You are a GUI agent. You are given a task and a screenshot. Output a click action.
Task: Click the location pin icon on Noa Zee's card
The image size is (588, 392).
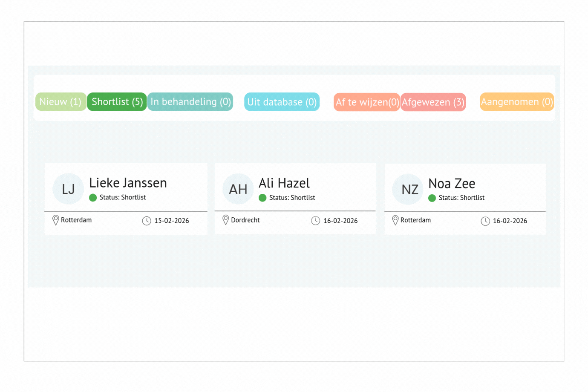(395, 220)
